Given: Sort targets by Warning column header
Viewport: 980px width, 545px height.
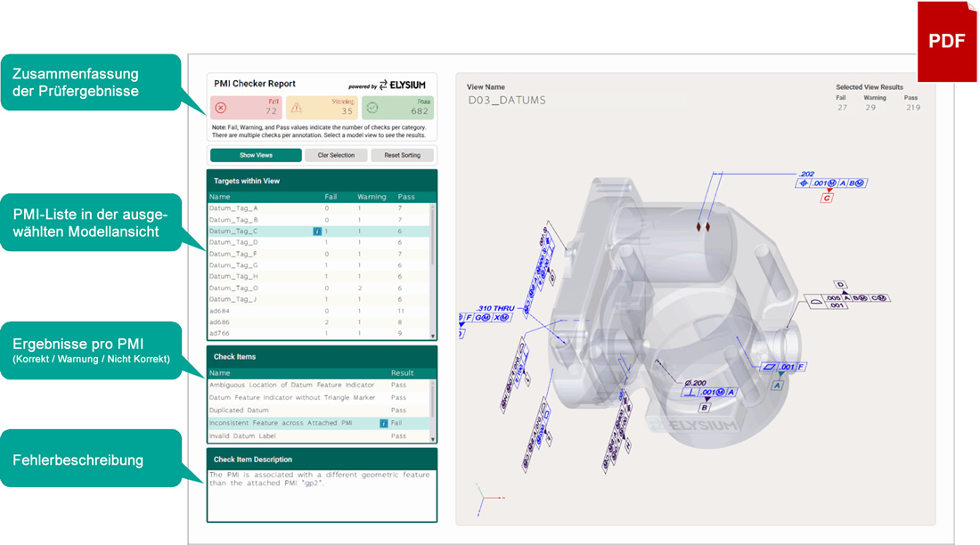Looking at the screenshot, I should click(370, 197).
